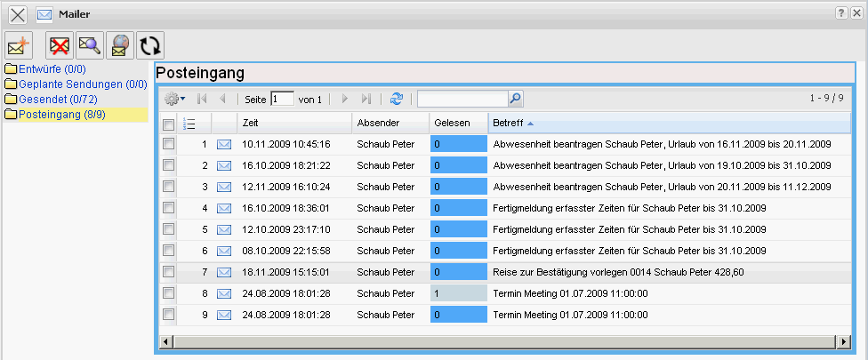Sort by the Zeit column header

251,123
